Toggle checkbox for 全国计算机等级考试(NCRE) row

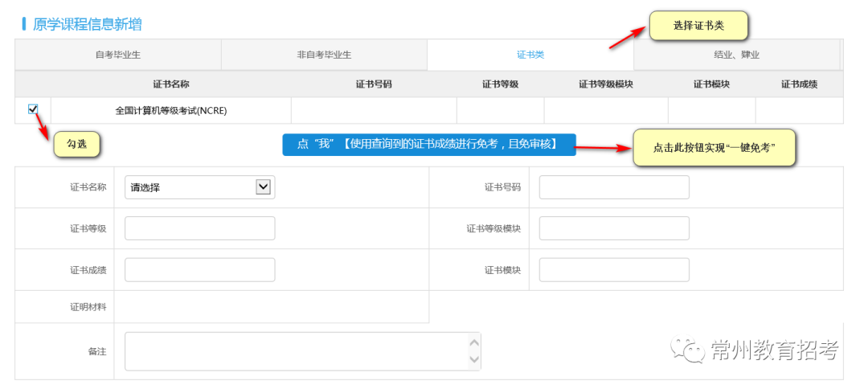coord(33,109)
